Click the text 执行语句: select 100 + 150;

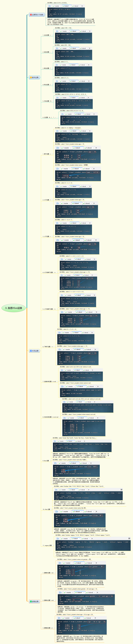point(63,28)
